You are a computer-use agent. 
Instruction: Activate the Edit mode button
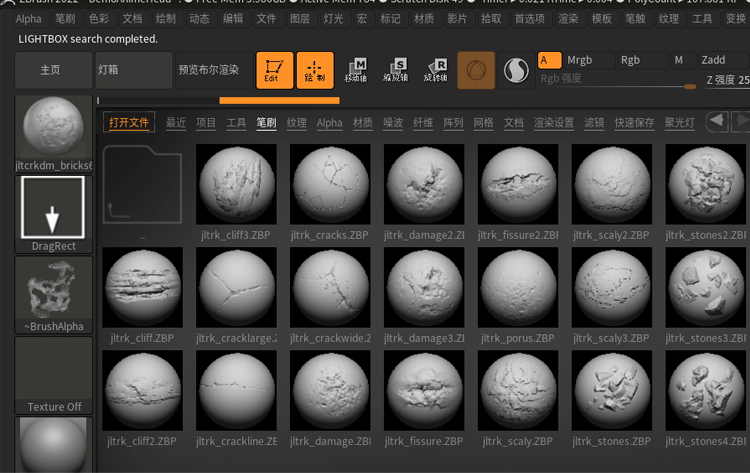(275, 70)
